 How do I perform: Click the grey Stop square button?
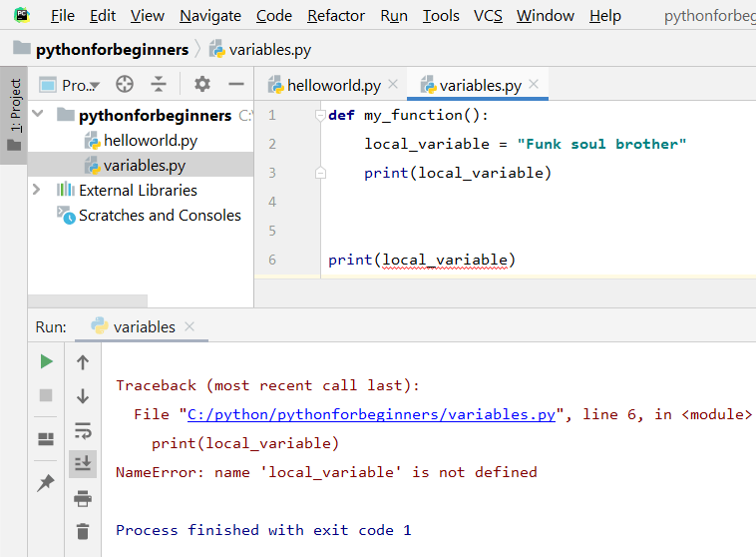pos(46,395)
